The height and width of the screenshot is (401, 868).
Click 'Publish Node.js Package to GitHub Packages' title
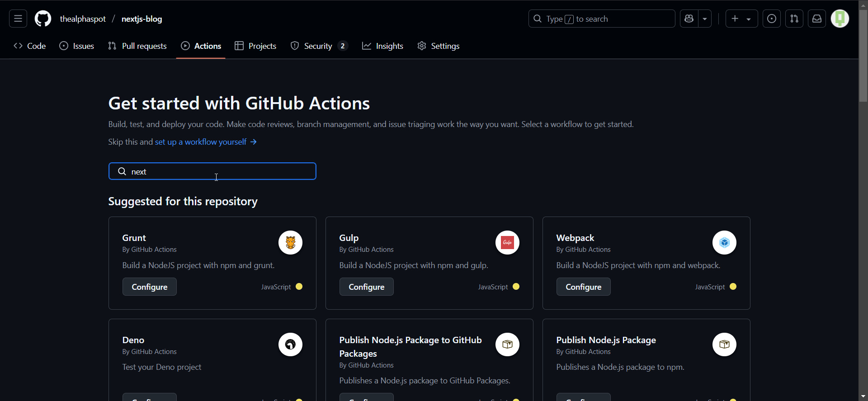click(410, 347)
